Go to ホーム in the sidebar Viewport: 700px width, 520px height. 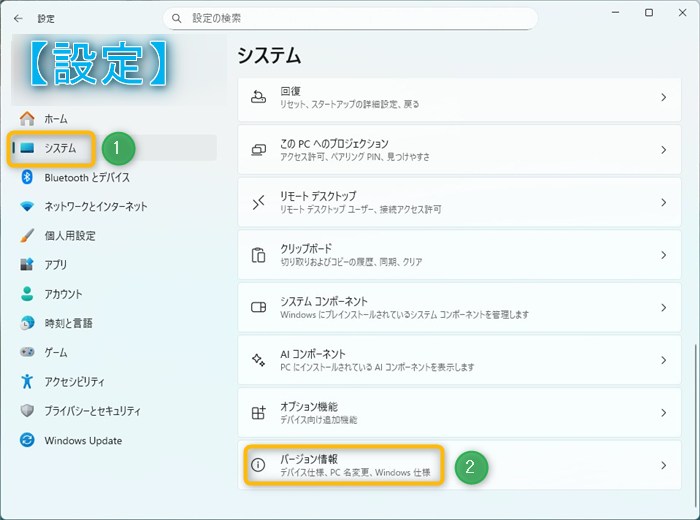coord(56,119)
